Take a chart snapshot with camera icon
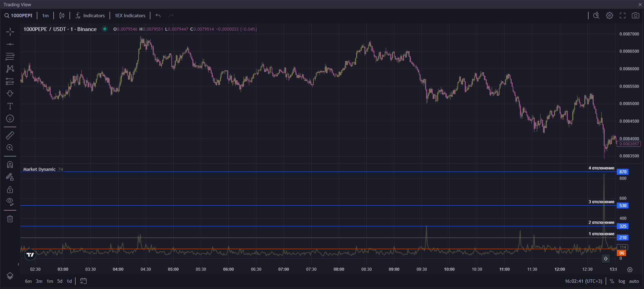The width and height of the screenshot is (644, 289). 635,16
